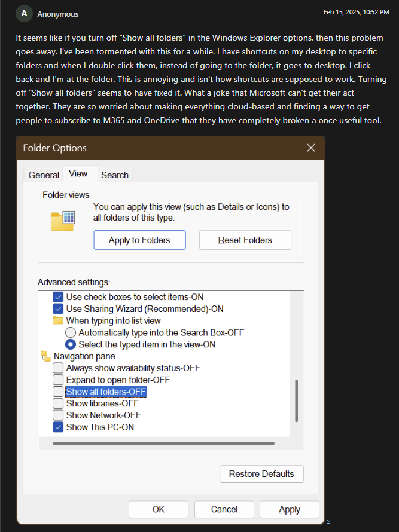This screenshot has width=399, height=532.
Task: Click 'Always show availability status-OFF' label
Action: point(133,368)
